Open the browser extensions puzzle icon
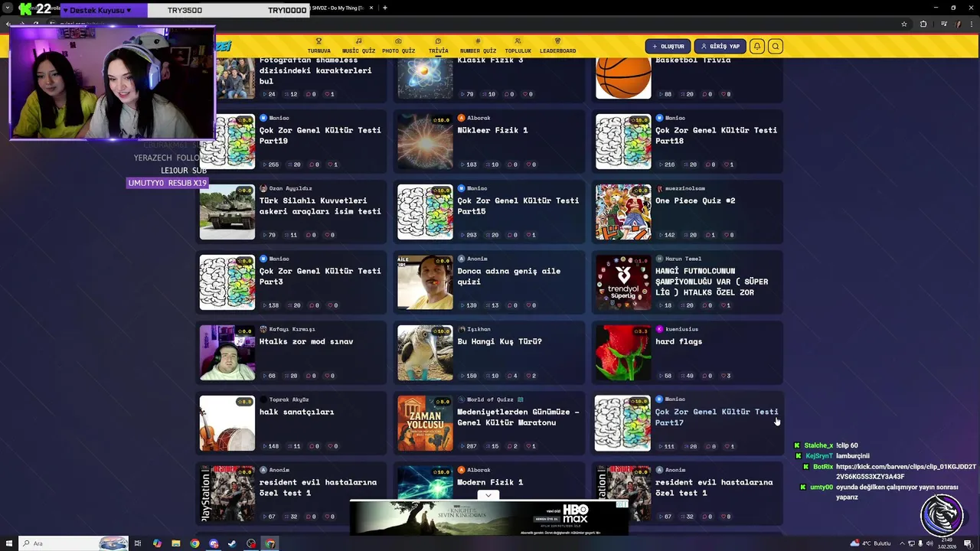 tap(923, 24)
